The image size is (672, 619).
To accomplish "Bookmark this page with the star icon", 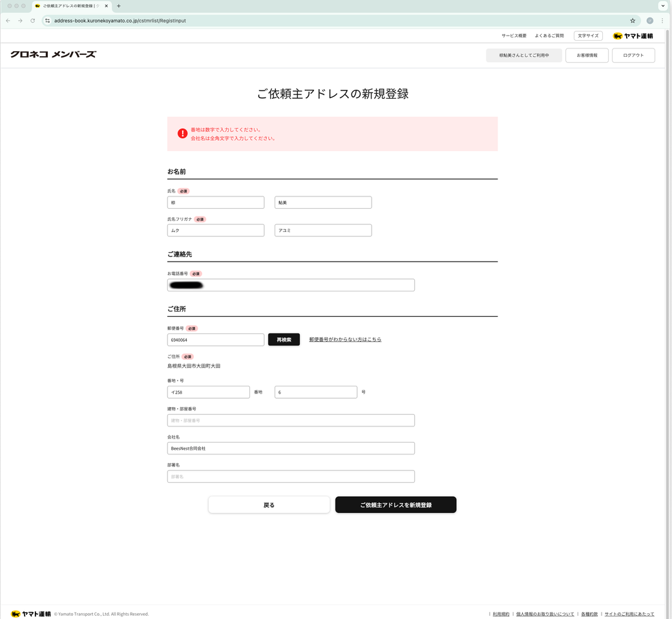I will 633,21.
